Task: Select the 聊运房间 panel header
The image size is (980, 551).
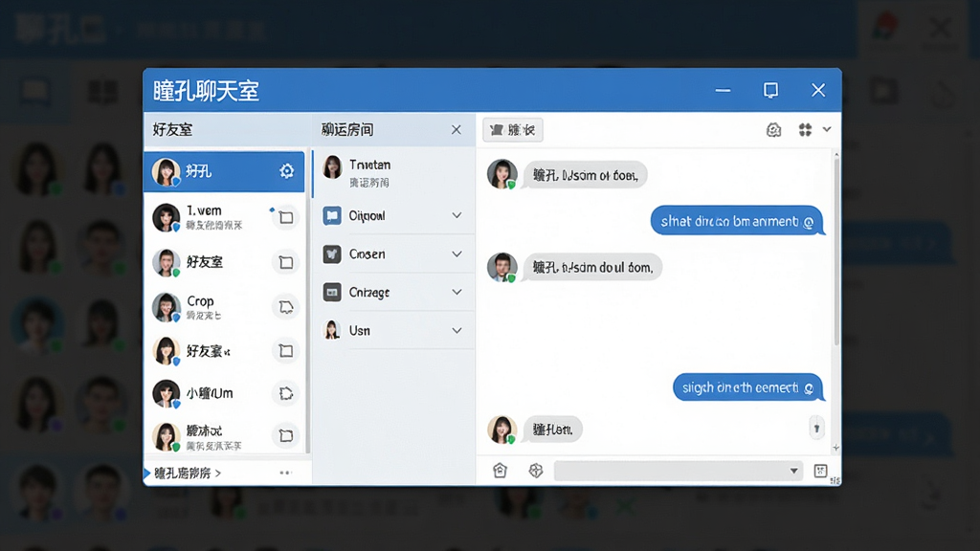Action: (x=347, y=129)
